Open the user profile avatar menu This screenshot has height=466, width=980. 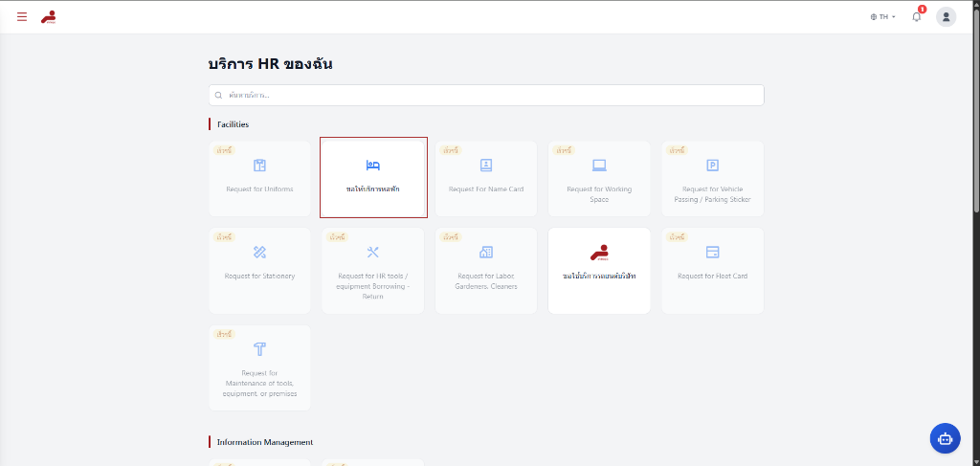pos(946,17)
